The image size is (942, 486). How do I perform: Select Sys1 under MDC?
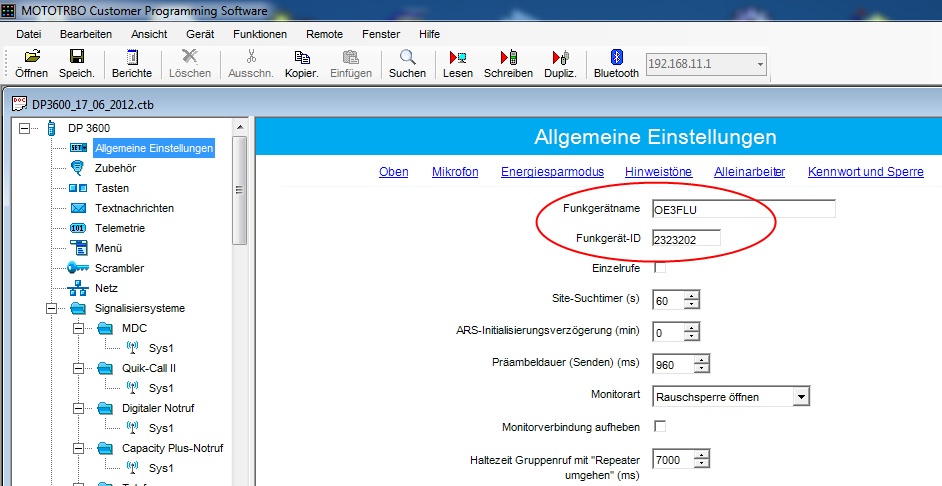161,348
